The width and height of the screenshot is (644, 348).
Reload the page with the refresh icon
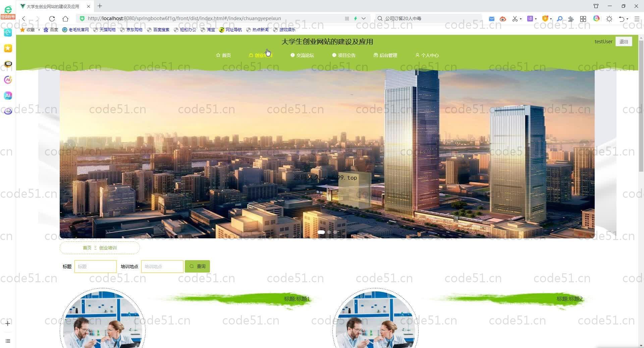(x=52, y=19)
